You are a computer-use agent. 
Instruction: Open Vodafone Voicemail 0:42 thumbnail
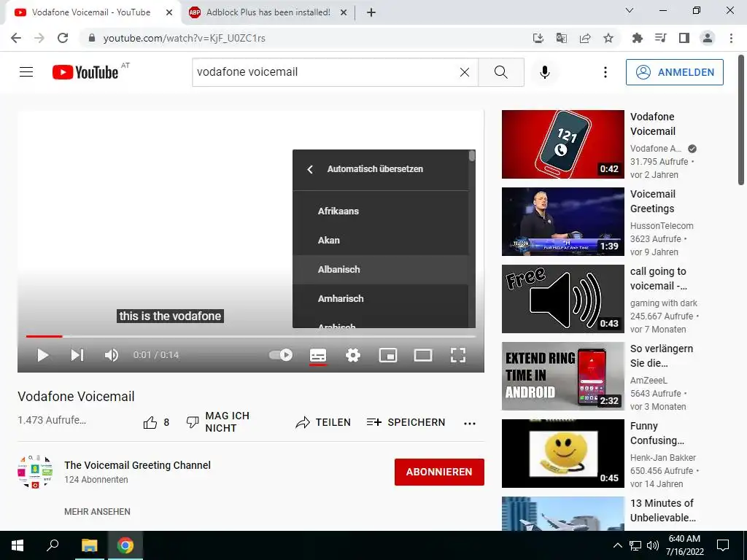click(562, 144)
